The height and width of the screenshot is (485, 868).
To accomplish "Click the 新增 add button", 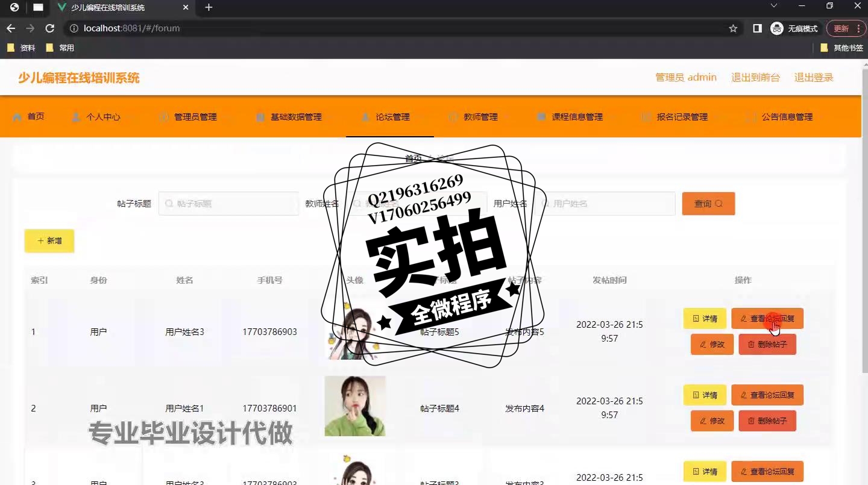I will click(49, 241).
